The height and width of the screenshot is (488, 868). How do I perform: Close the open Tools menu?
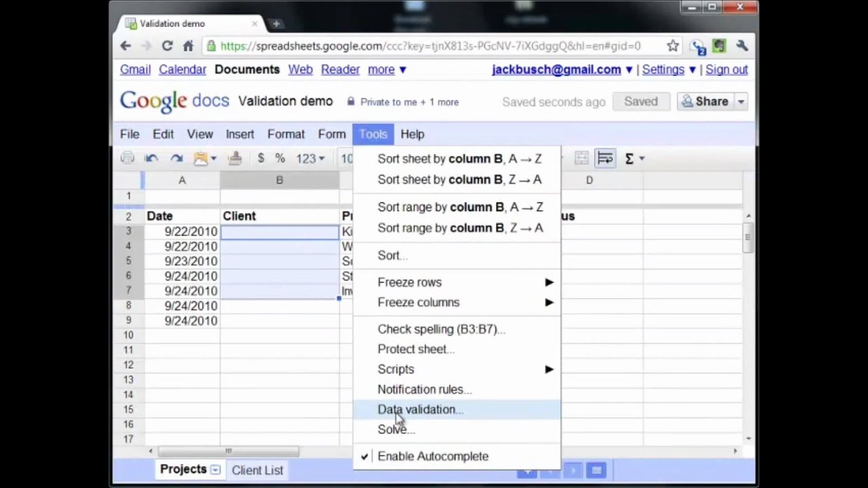coord(373,134)
